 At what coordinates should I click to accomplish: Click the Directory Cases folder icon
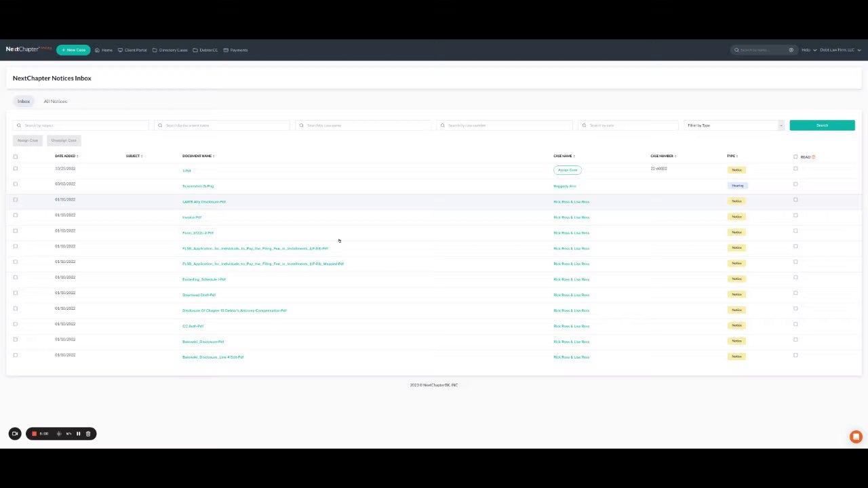(x=155, y=50)
